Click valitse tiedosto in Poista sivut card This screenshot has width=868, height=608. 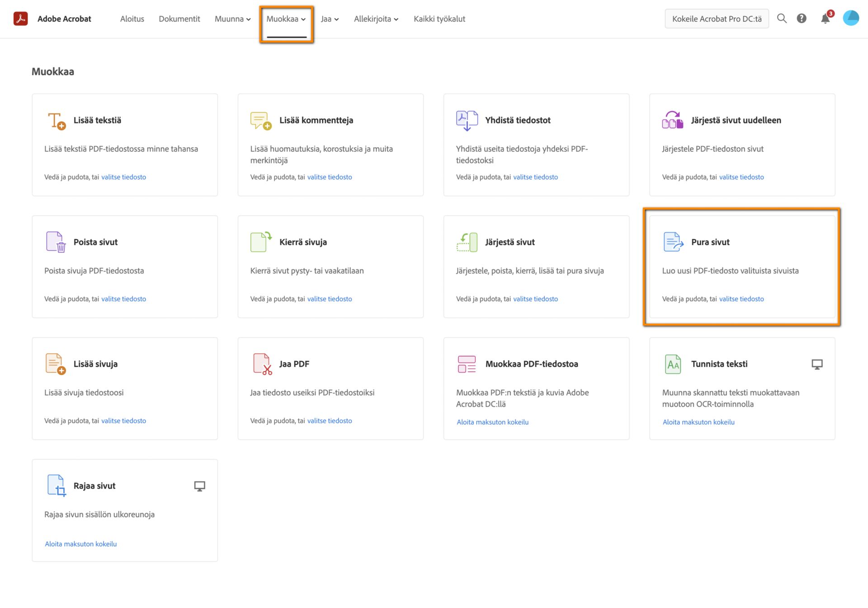tap(123, 299)
